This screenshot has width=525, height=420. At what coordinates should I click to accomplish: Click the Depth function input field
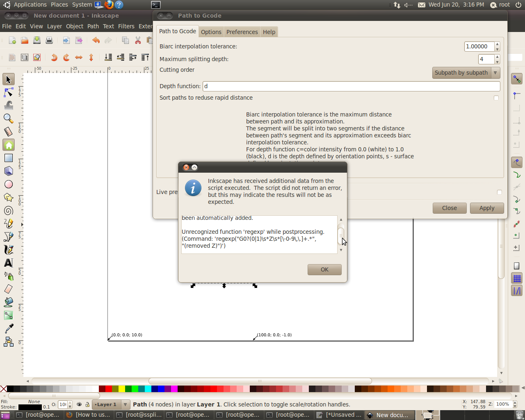[351, 86]
